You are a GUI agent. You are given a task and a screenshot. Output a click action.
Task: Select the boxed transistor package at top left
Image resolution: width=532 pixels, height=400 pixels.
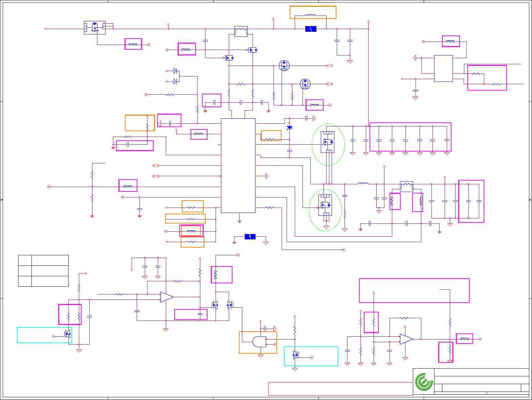coord(95,28)
